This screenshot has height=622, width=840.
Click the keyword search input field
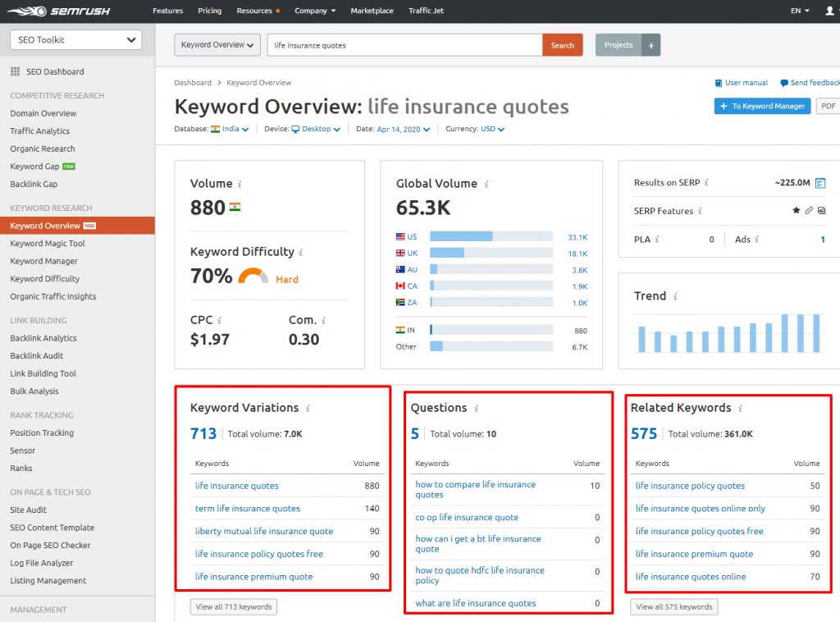pyautogui.click(x=405, y=45)
